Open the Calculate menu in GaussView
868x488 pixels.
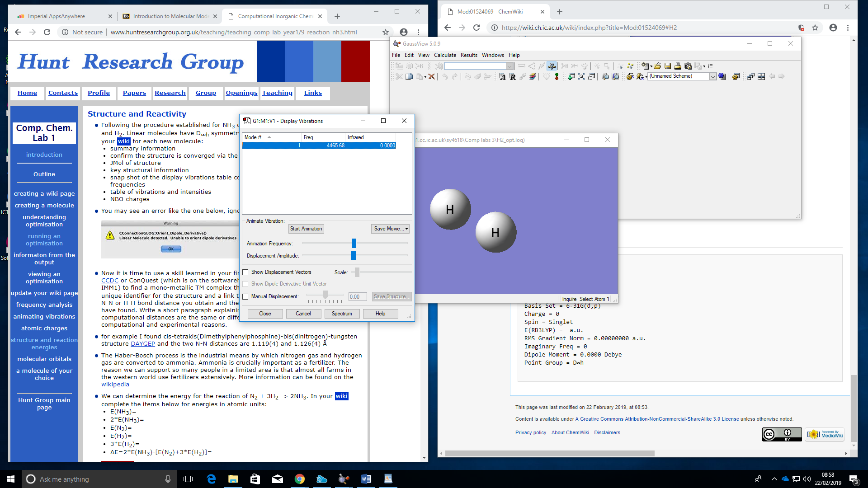445,55
